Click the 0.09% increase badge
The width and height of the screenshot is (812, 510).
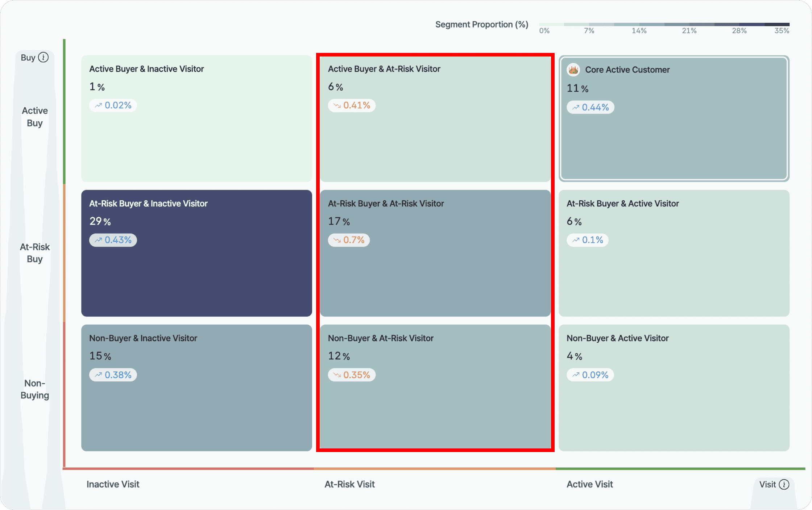[590, 375]
